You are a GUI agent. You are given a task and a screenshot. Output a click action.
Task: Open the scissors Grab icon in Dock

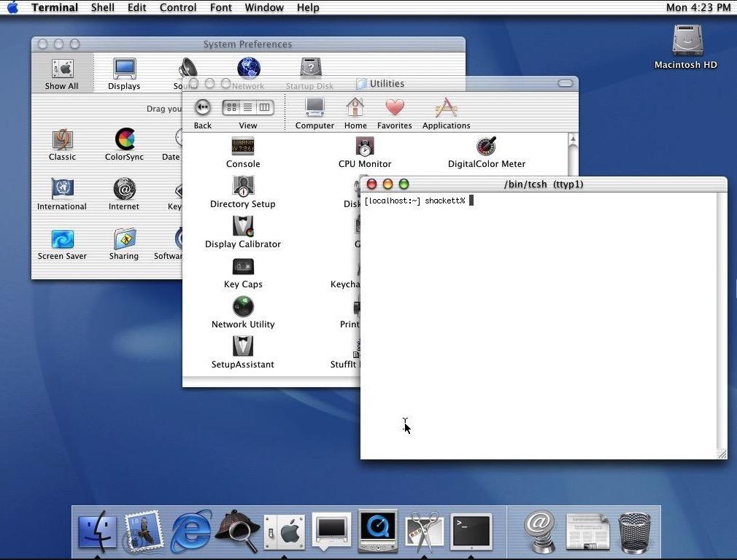coord(425,532)
